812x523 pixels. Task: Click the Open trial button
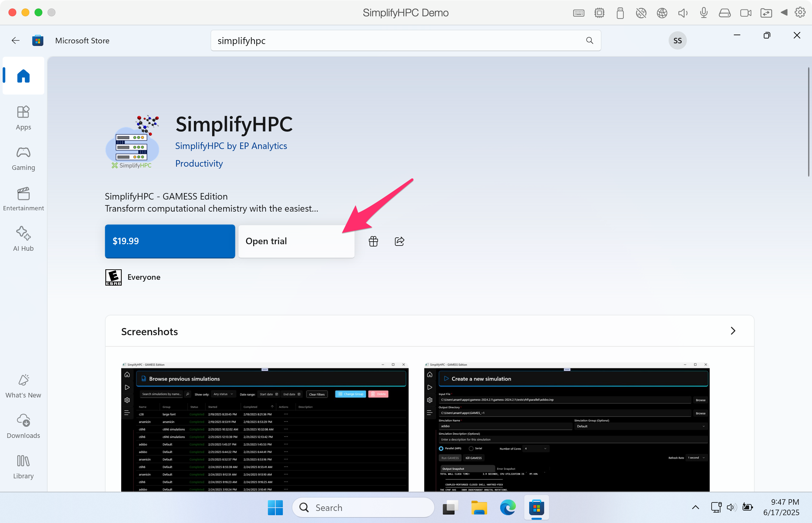tap(296, 241)
